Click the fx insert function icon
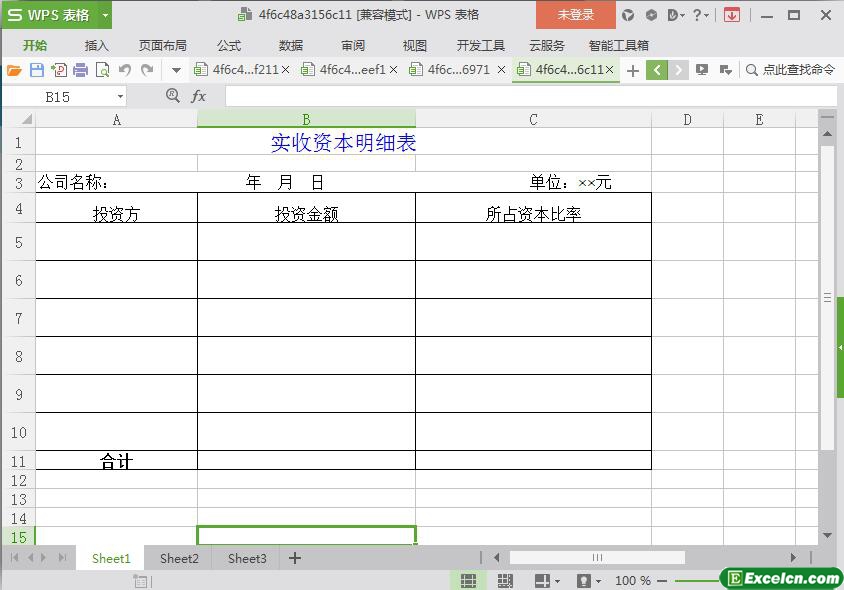Image resolution: width=844 pixels, height=590 pixels. (x=199, y=96)
